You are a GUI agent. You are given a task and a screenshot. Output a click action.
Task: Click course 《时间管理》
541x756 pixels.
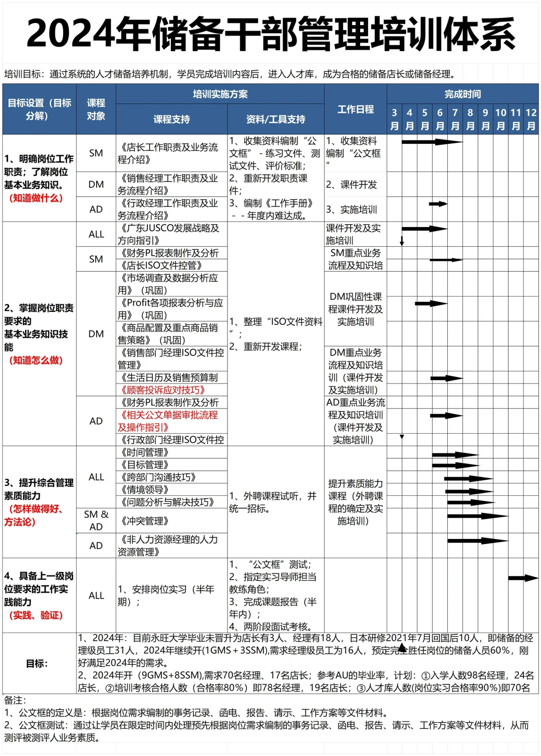pos(172,452)
